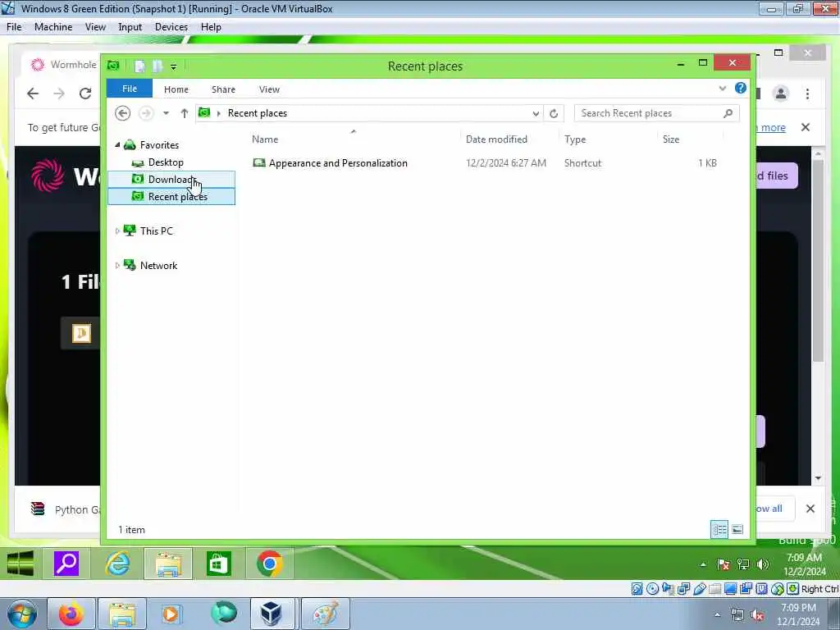Open the Home ribbon tab
The width and height of the screenshot is (840, 630).
[176, 89]
